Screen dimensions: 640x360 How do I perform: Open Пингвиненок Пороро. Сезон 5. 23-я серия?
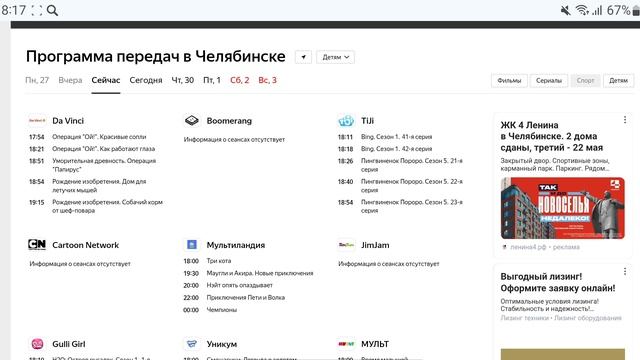[400, 207]
